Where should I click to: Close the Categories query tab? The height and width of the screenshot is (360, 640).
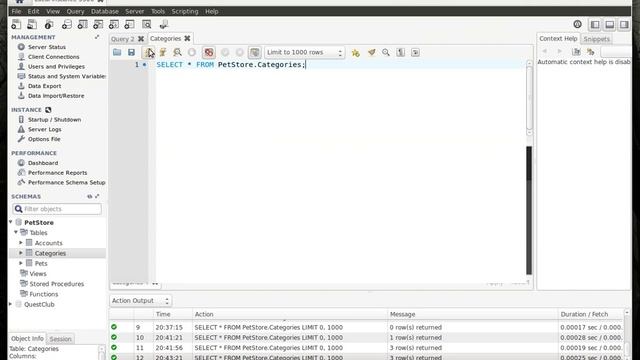tap(187, 38)
